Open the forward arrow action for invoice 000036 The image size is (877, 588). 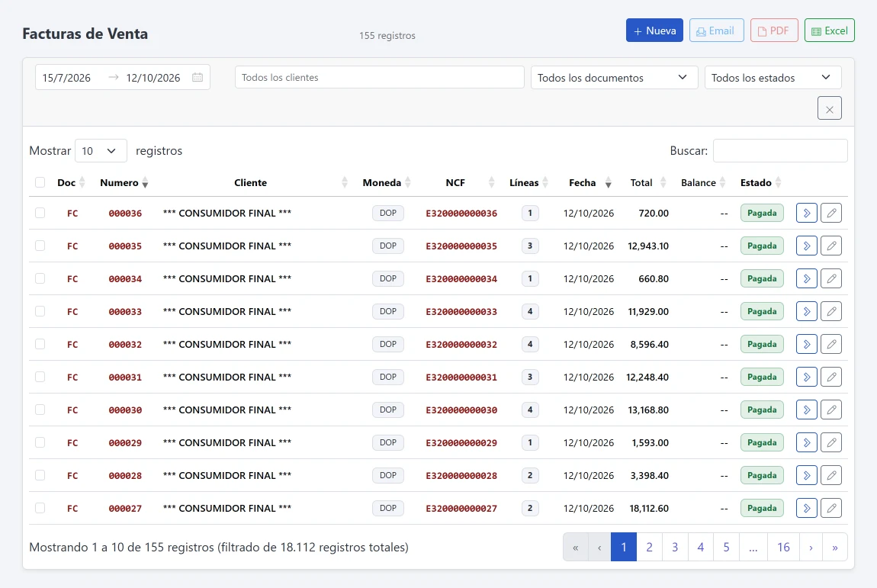tap(807, 213)
